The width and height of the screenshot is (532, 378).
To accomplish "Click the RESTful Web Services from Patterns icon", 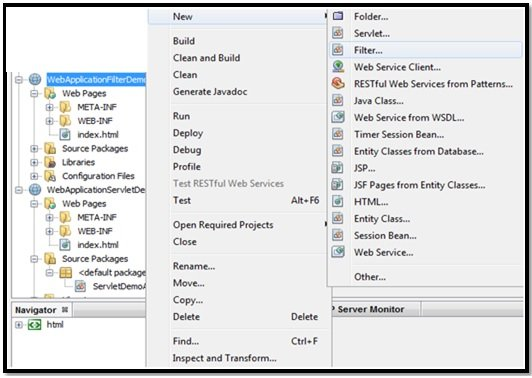I will pos(338,83).
